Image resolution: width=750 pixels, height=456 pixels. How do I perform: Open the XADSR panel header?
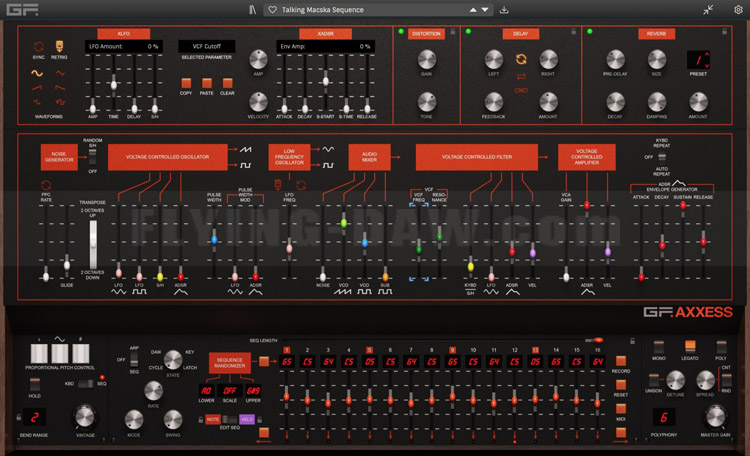tap(325, 33)
